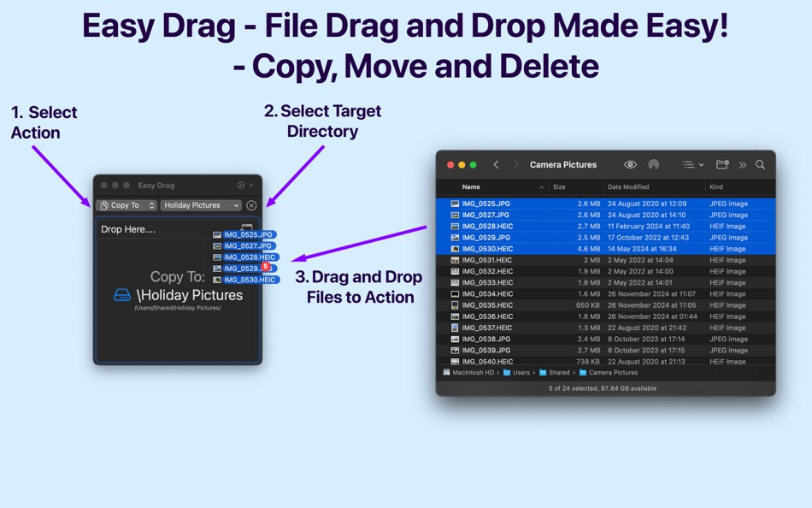Sort by the Size column header
Viewport: 812px width, 508px height.
pos(559,186)
